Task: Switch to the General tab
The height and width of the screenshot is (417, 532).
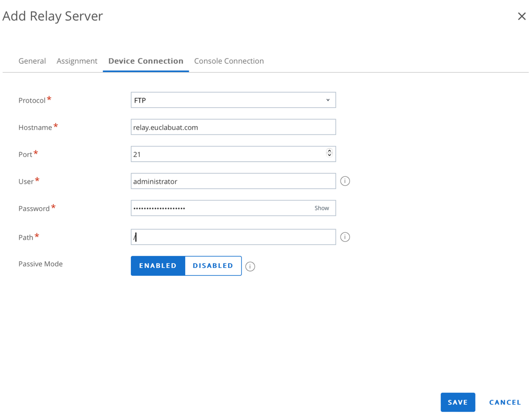Action: tap(32, 61)
